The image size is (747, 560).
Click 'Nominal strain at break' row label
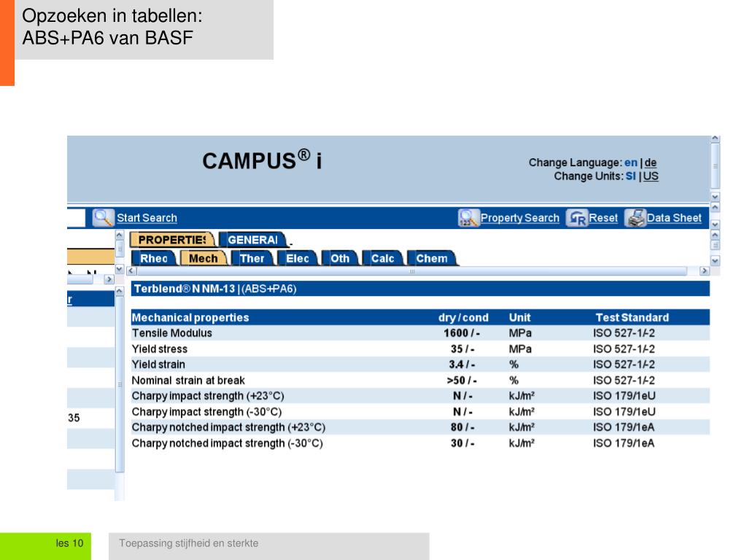coord(188,380)
